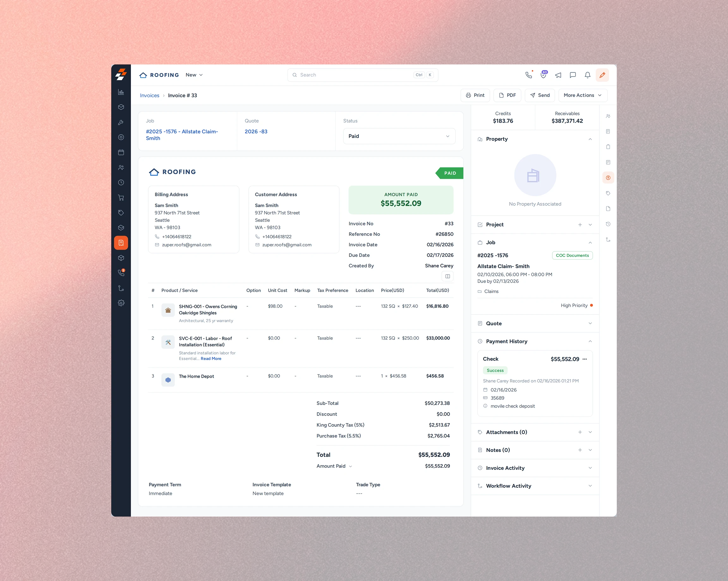728x581 pixels.
Task: Toggle the column layout icon above table
Action: pyautogui.click(x=447, y=276)
